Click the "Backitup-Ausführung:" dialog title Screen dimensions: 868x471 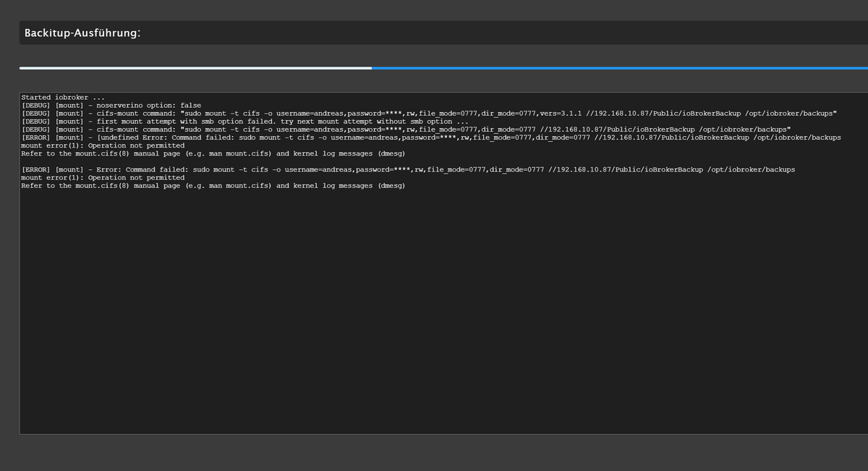click(82, 33)
